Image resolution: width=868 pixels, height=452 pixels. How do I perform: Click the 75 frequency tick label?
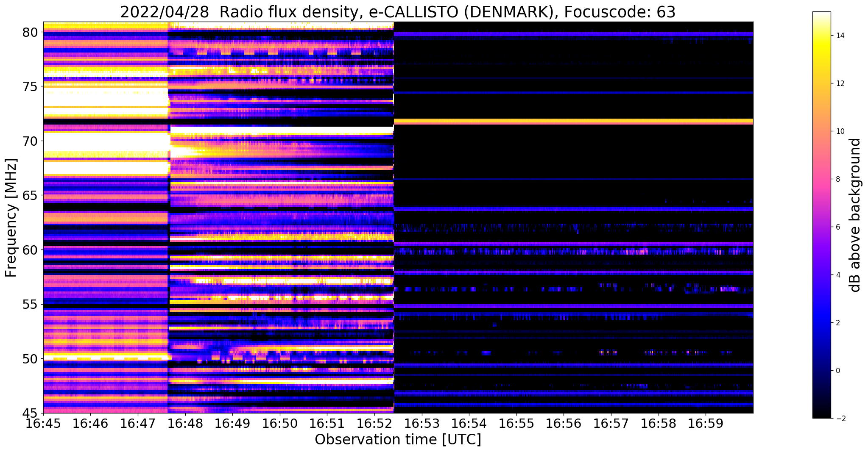click(30, 86)
